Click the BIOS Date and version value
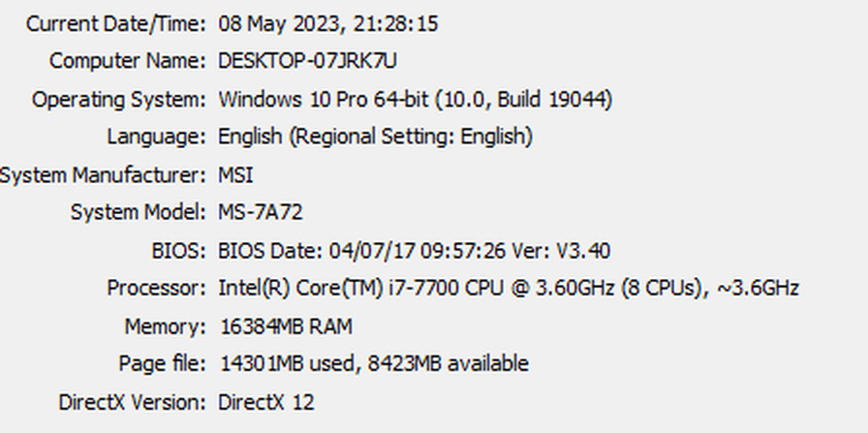This screenshot has width=868, height=433. (414, 251)
